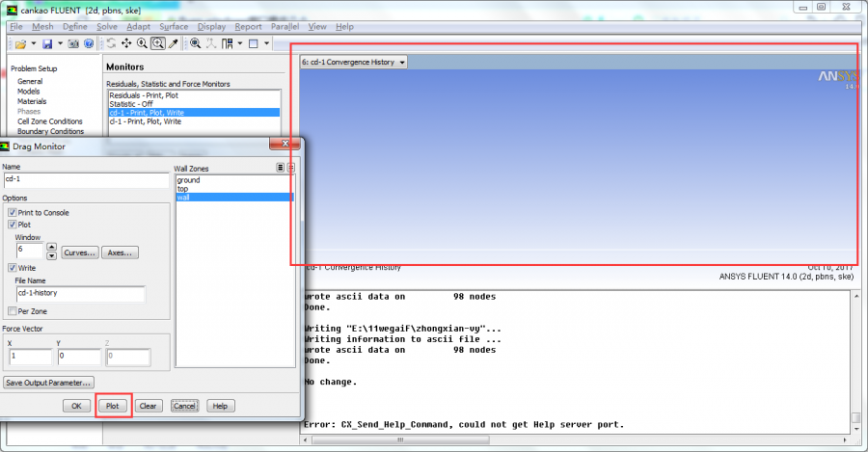The width and height of the screenshot is (868, 452).
Task: Open the Display menu
Action: (x=211, y=27)
